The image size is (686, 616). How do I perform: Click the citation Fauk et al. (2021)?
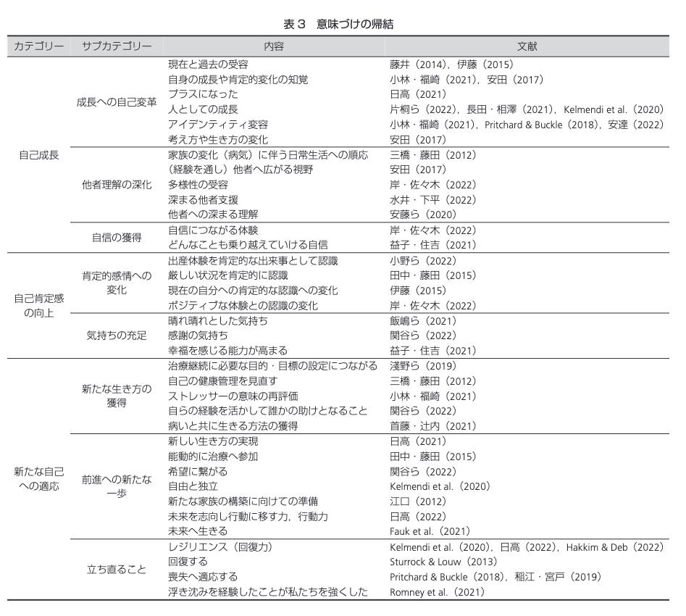[430, 531]
